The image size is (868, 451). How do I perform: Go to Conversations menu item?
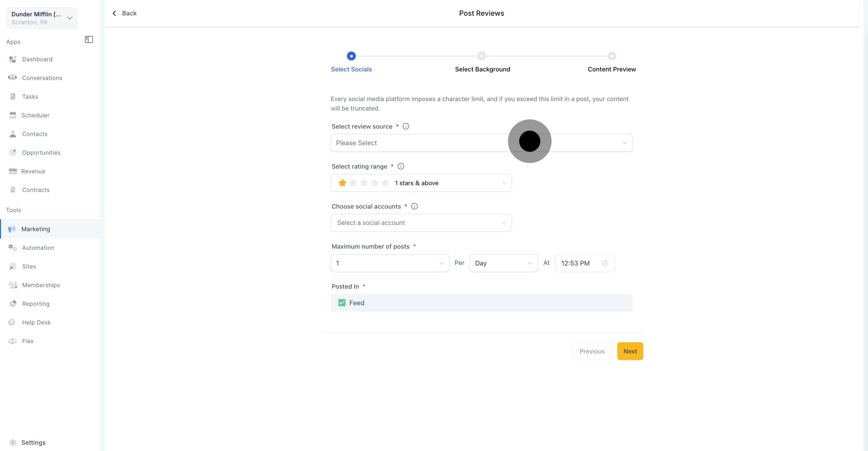(42, 78)
